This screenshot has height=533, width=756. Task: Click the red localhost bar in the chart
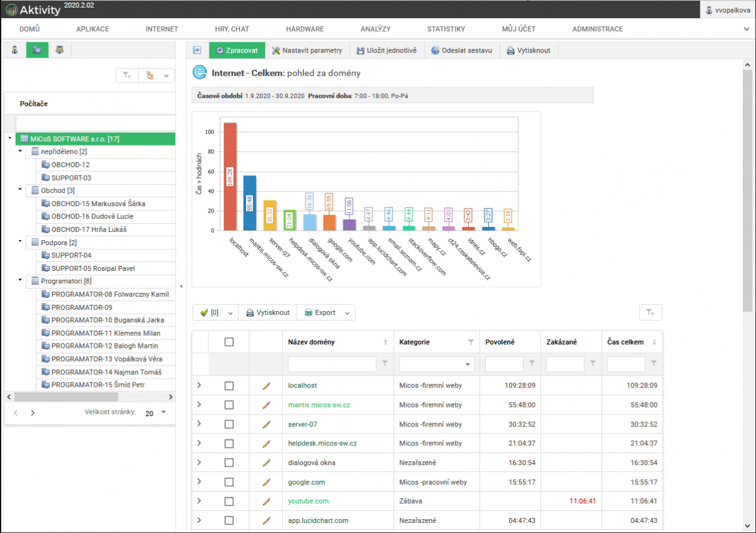[x=230, y=176]
